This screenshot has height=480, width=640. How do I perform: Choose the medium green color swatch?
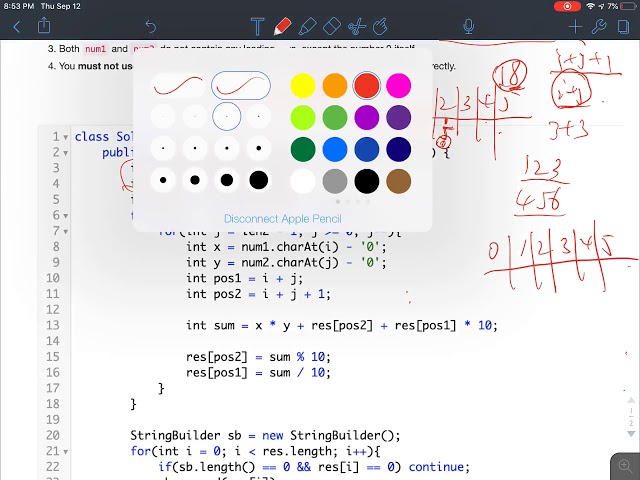(335, 118)
